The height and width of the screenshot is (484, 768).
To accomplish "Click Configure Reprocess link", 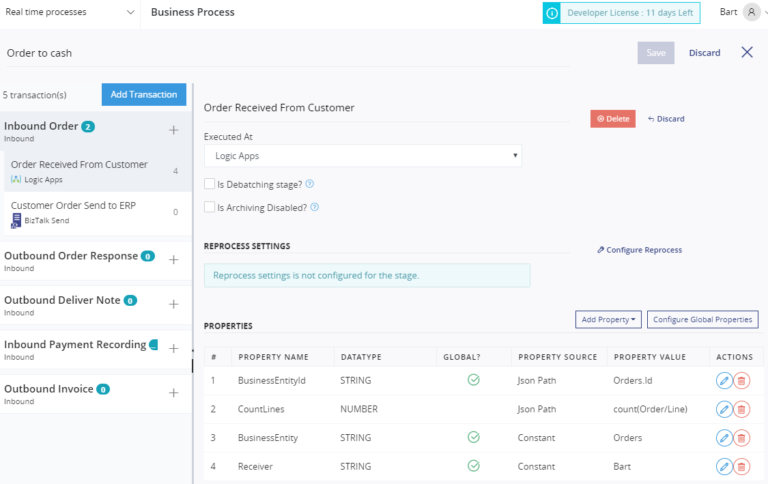I will [639, 250].
